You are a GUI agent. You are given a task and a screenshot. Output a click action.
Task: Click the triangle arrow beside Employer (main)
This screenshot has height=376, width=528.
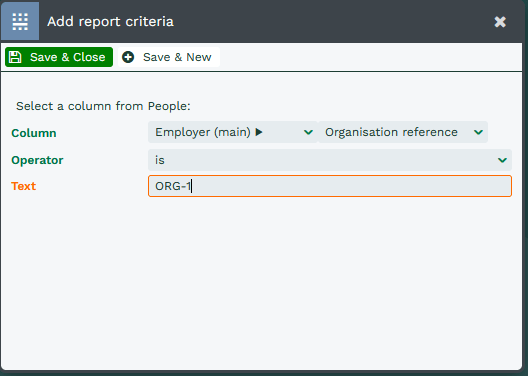click(x=259, y=132)
